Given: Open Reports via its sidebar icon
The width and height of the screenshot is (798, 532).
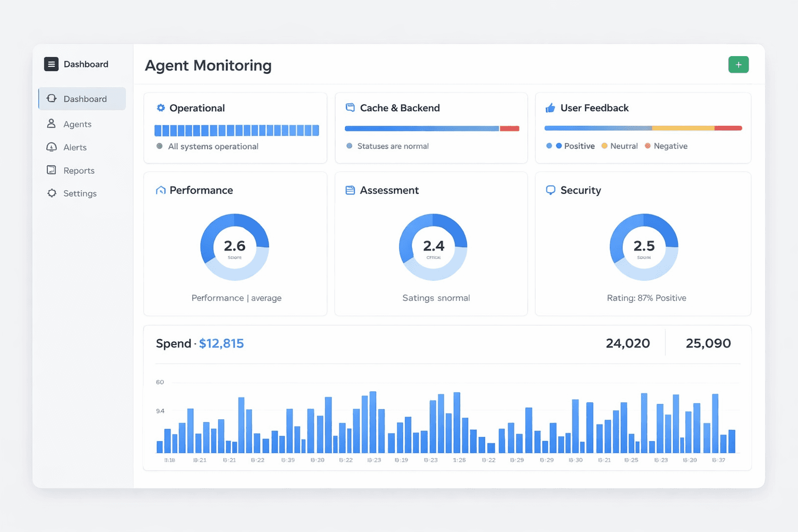Looking at the screenshot, I should pyautogui.click(x=51, y=170).
